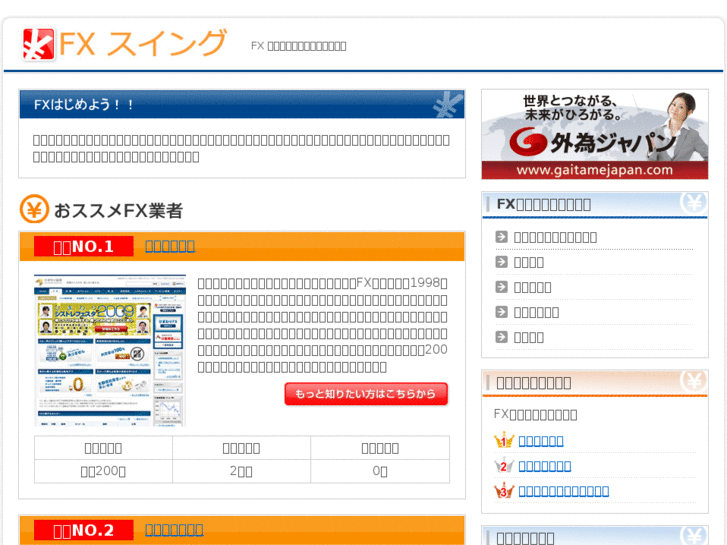Image resolution: width=727 pixels, height=545 pixels.
Task: Select the table cell showing 2
Action: coord(241,471)
